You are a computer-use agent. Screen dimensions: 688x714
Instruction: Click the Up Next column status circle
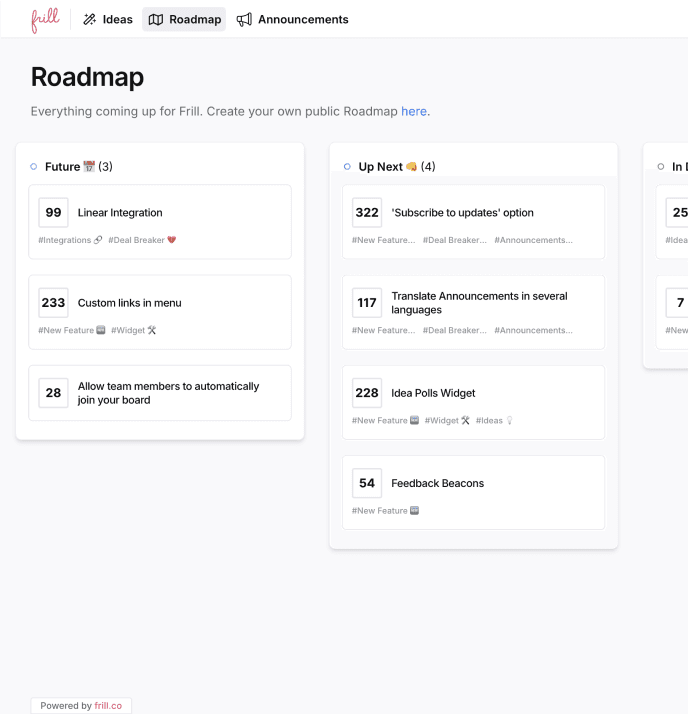347,167
